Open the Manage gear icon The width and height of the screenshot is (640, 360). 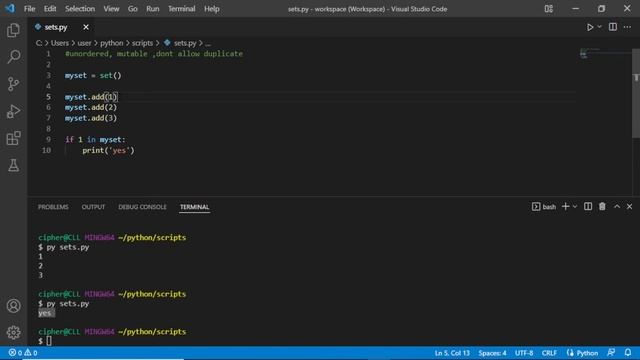tap(13, 332)
